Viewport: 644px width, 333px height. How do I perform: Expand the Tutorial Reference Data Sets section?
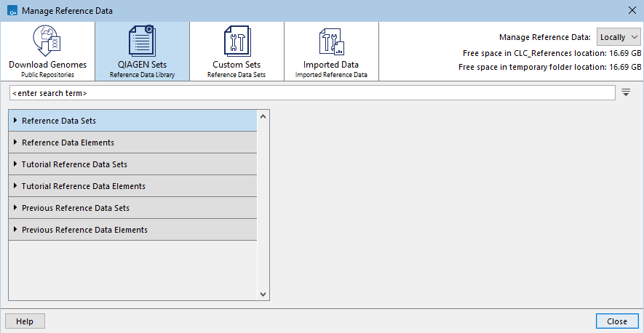click(16, 164)
